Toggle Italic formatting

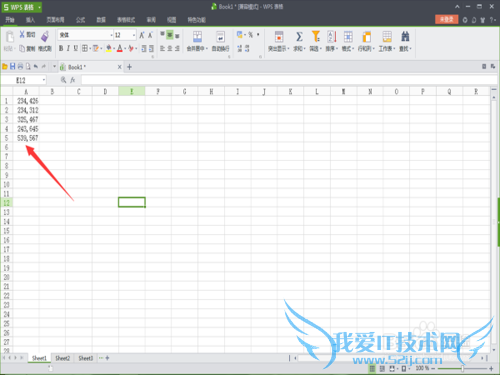point(68,48)
